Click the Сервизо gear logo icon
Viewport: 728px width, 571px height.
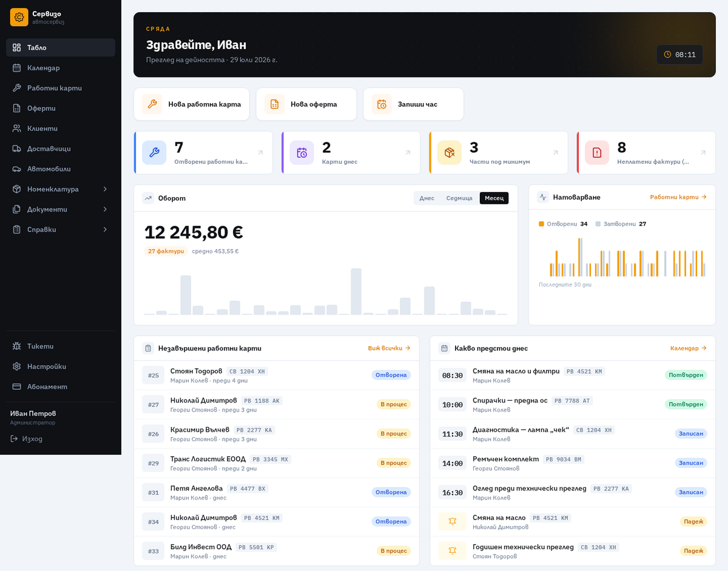tap(19, 17)
